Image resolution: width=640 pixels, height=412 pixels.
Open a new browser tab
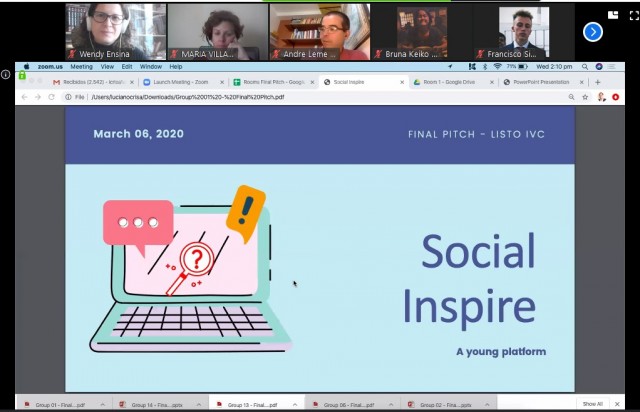pyautogui.click(x=598, y=82)
